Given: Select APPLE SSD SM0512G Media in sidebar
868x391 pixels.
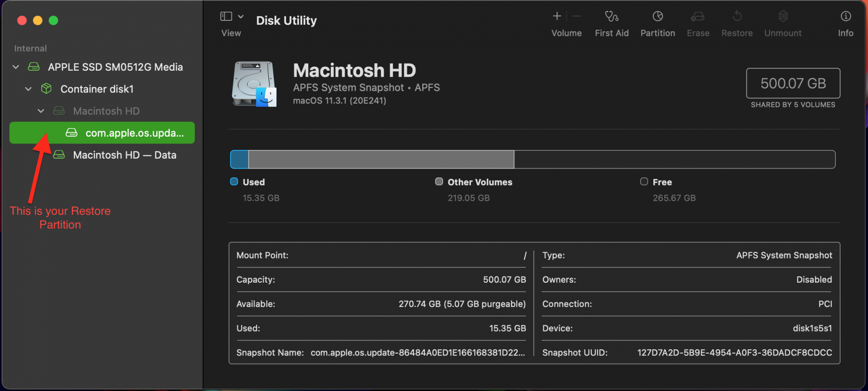Looking at the screenshot, I should tap(115, 67).
